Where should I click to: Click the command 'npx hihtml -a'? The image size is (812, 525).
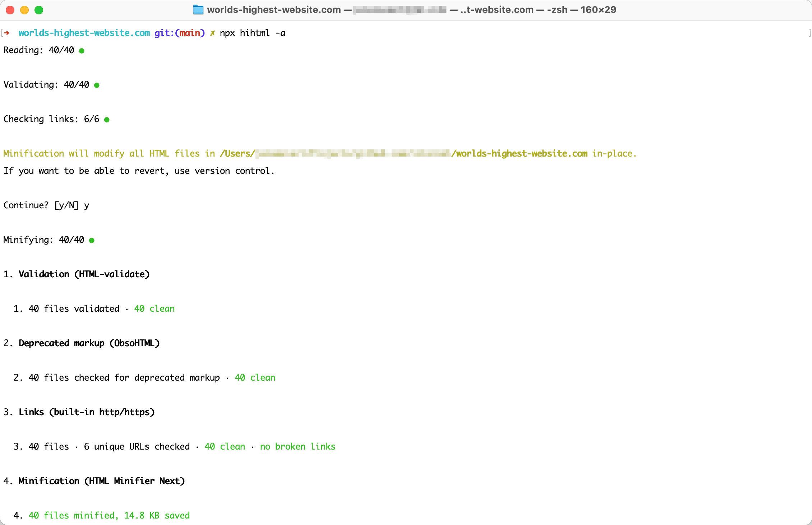pyautogui.click(x=253, y=33)
